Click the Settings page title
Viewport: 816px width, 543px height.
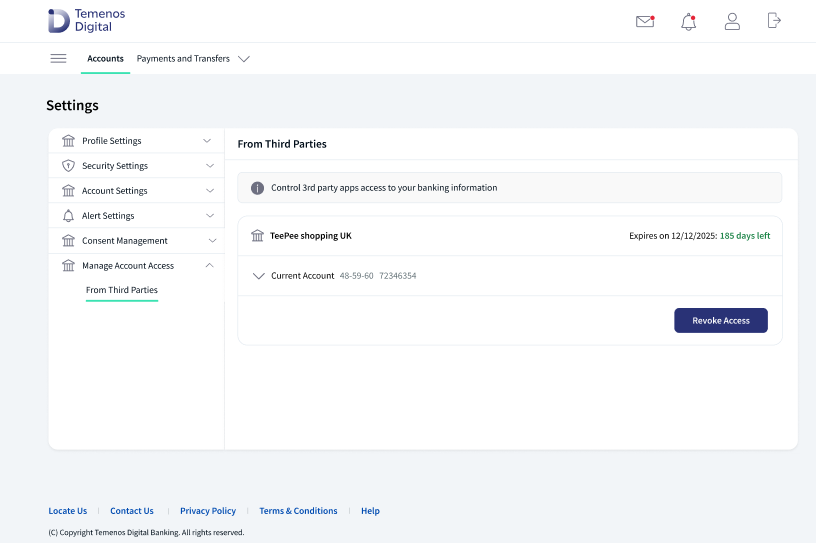point(72,105)
